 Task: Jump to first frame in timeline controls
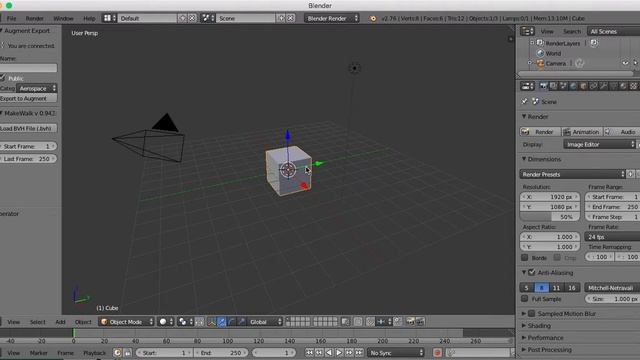coord(309,353)
